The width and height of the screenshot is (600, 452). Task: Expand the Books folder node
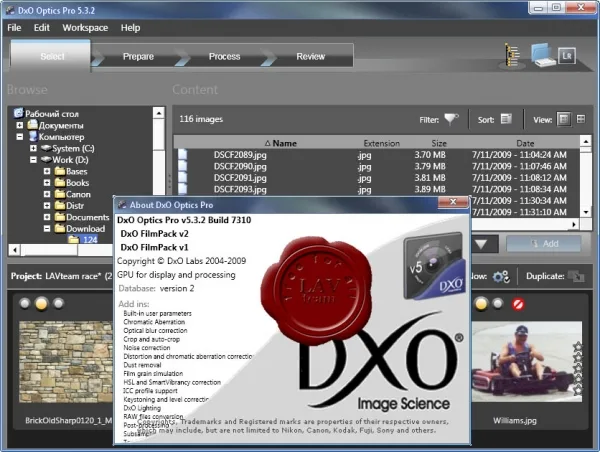coord(47,183)
